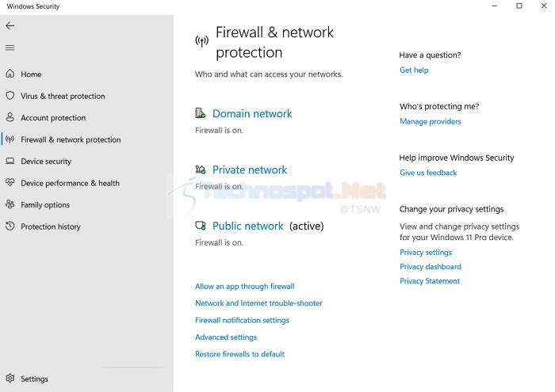Click the Device performance heart icon
The width and height of the screenshot is (555, 392).
(x=10, y=182)
